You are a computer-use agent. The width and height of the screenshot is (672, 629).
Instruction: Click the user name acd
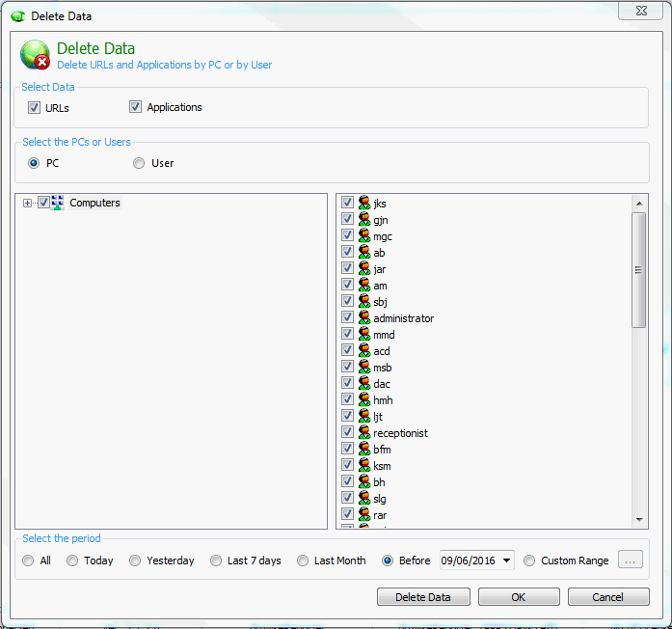click(382, 351)
